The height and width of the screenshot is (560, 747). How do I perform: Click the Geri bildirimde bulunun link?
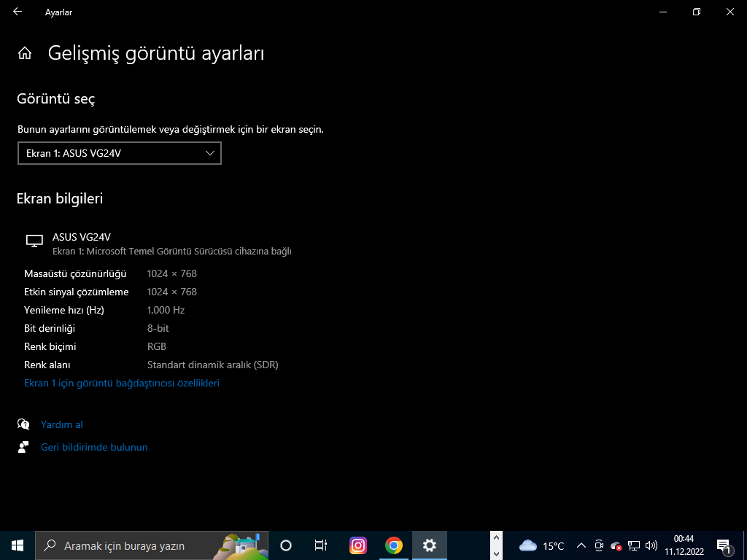pos(94,447)
